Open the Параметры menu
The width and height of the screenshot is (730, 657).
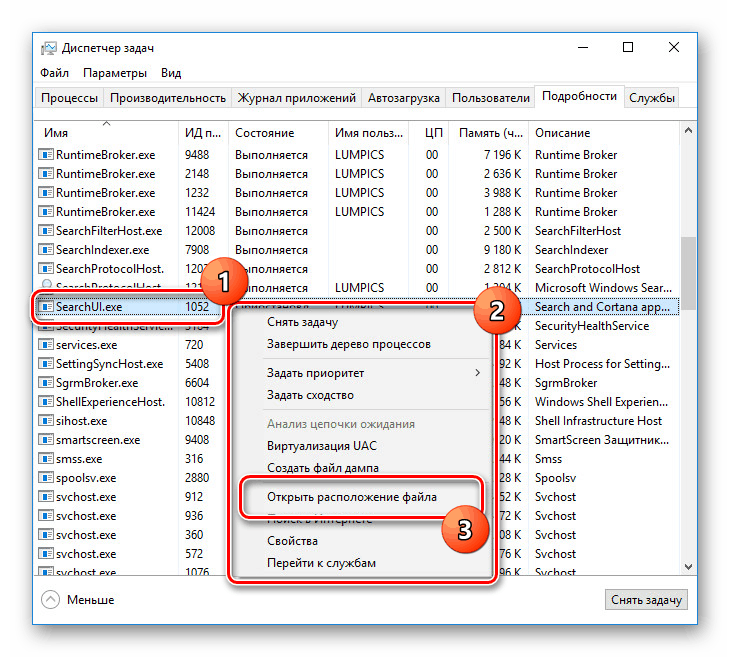click(x=115, y=73)
